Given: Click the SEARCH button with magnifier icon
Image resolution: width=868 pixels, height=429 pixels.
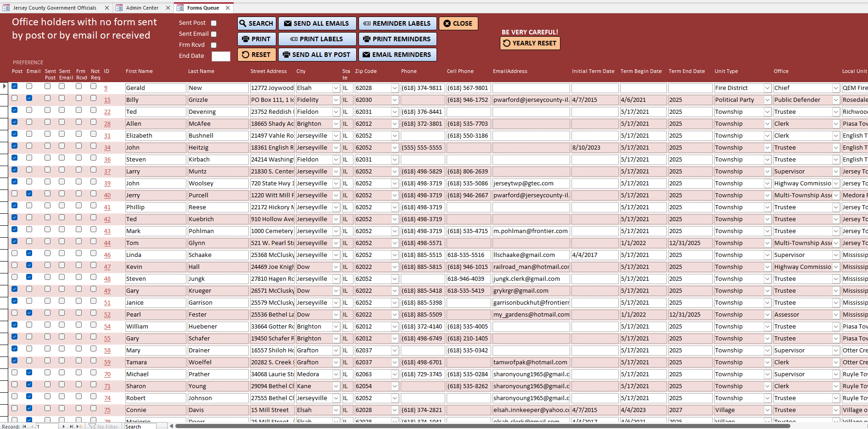Looking at the screenshot, I should [257, 23].
